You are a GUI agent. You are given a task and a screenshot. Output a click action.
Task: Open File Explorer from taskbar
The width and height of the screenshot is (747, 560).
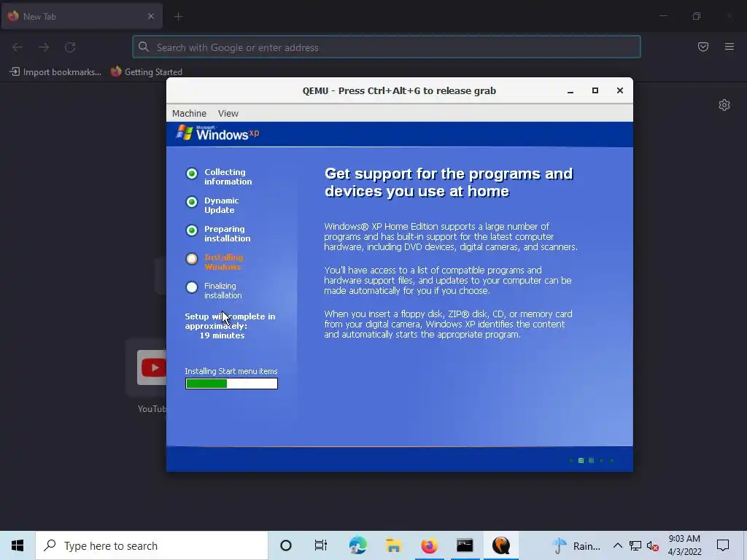click(393, 545)
